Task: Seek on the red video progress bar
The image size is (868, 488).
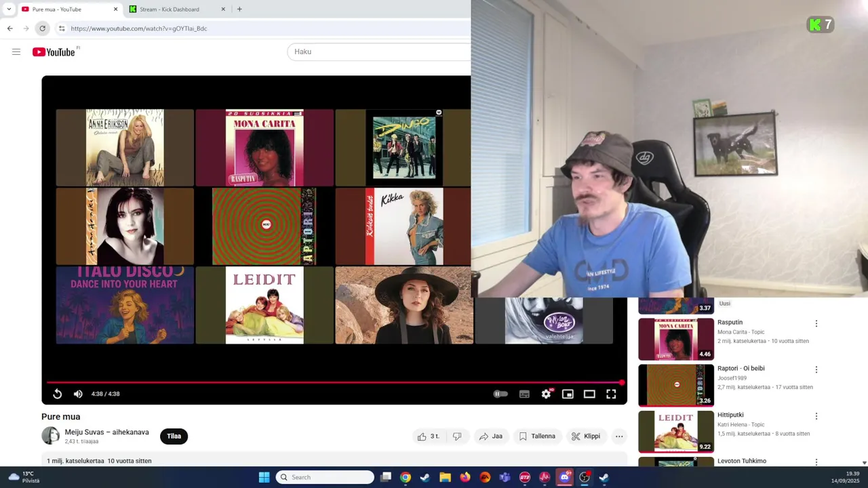Action: pyautogui.click(x=334, y=383)
